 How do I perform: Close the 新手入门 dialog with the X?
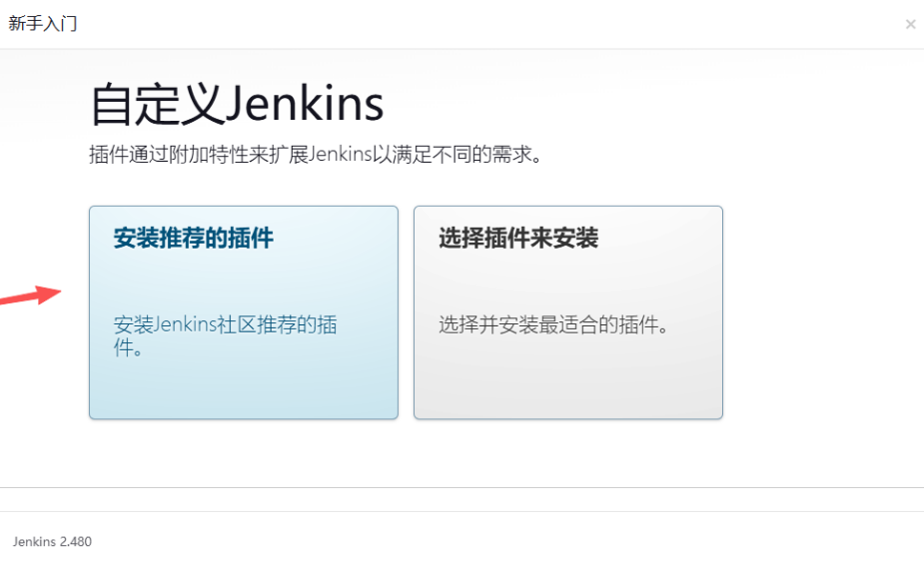point(910,24)
